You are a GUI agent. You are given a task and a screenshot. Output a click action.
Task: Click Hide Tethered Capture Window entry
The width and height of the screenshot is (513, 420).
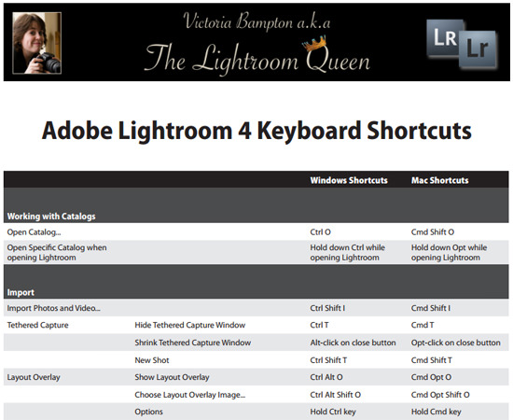pyautogui.click(x=190, y=325)
